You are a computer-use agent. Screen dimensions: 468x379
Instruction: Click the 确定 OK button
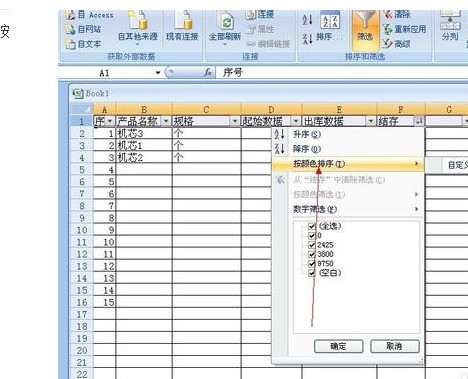(x=338, y=346)
